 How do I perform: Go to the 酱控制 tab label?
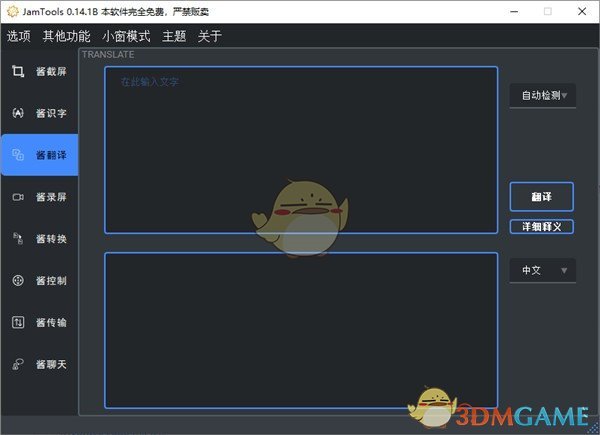[51, 280]
